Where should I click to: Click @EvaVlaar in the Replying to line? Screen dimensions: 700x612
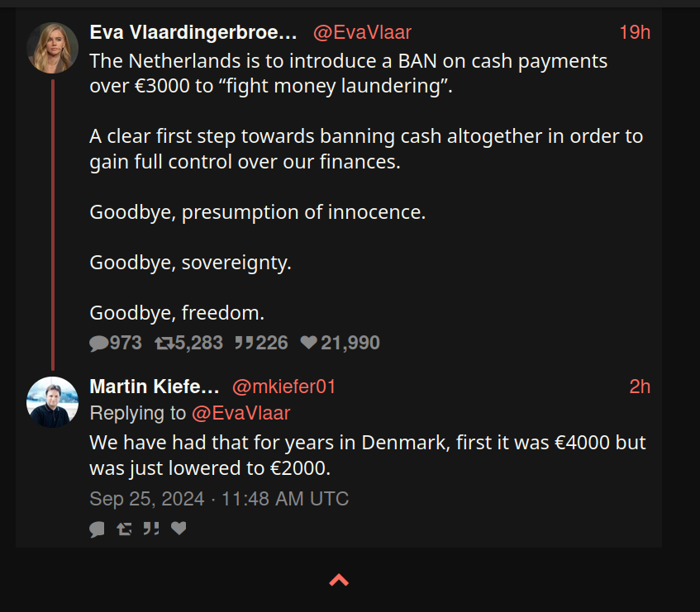coord(240,413)
